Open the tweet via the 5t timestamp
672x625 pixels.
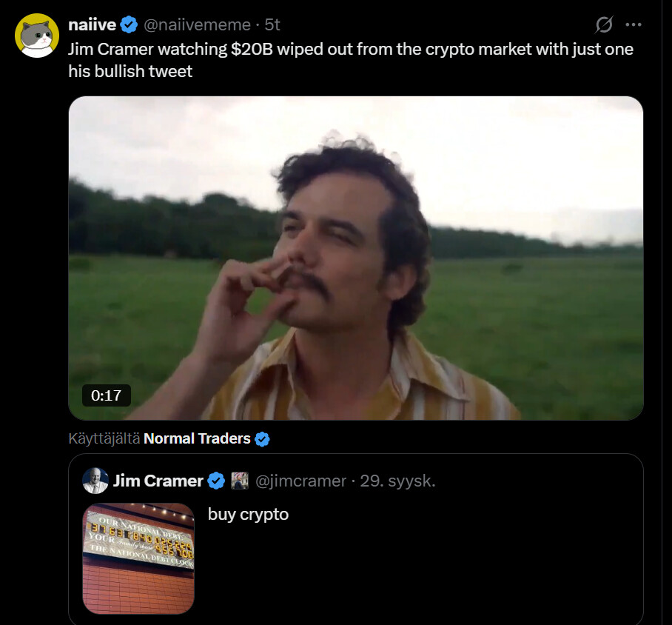[272, 24]
